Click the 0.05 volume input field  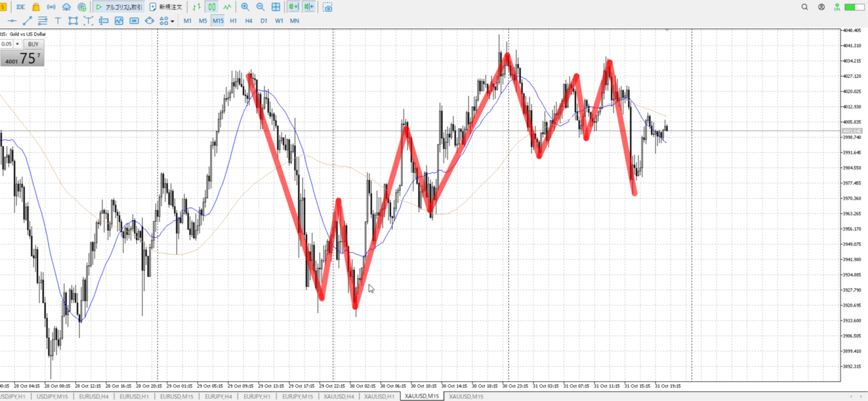[7, 44]
